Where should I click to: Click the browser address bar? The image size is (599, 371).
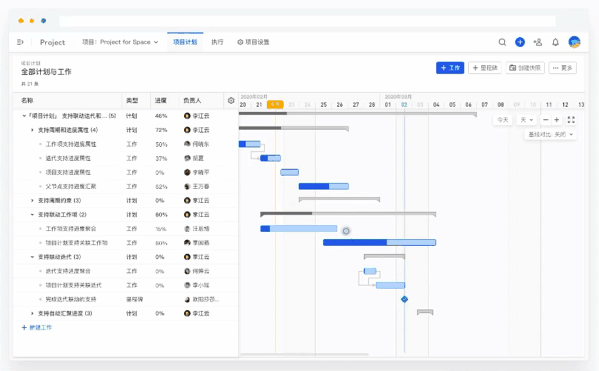307,21
